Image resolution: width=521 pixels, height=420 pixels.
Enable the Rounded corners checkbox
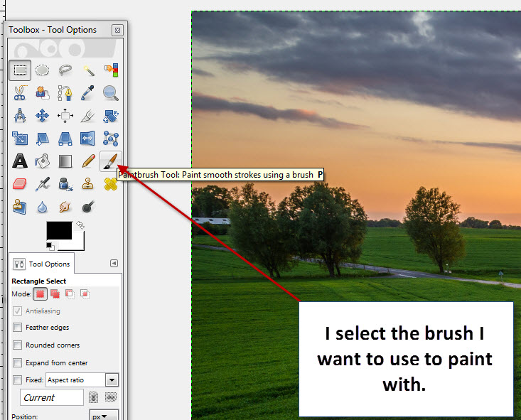[x=17, y=345]
